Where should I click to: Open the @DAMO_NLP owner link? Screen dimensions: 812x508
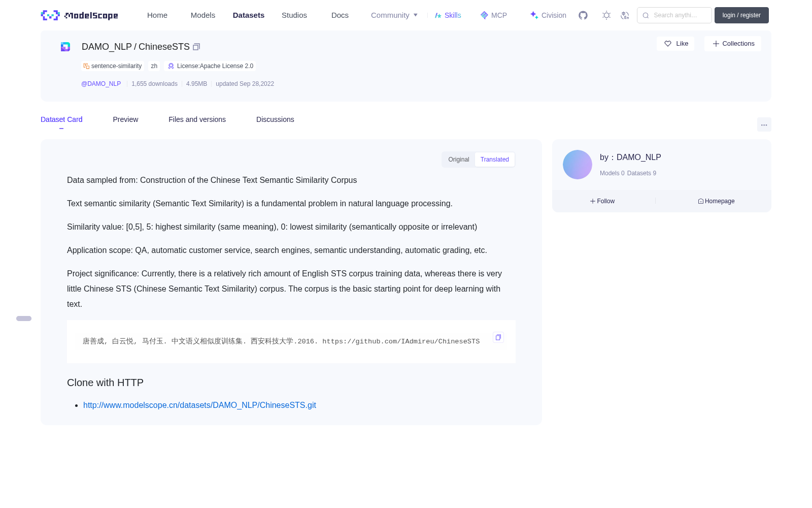pos(101,84)
